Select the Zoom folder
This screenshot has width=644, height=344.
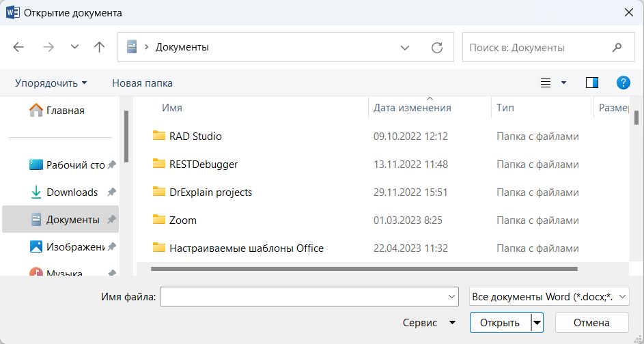182,220
